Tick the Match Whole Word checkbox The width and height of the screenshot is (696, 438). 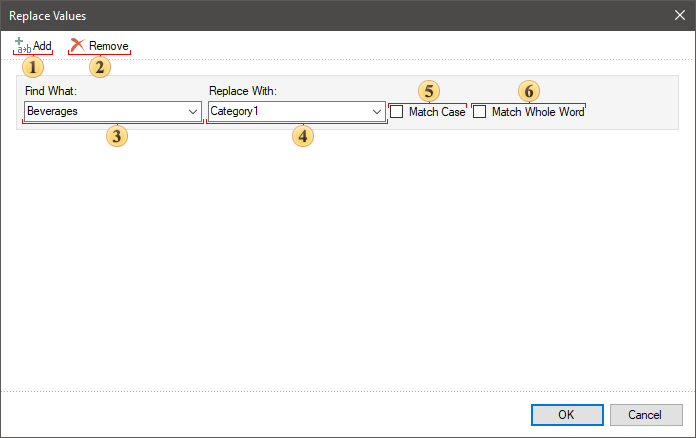480,112
